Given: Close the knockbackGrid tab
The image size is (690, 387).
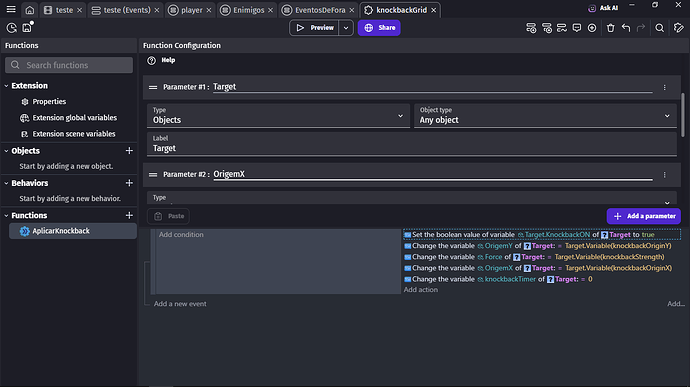Looking at the screenshot, I should [433, 10].
